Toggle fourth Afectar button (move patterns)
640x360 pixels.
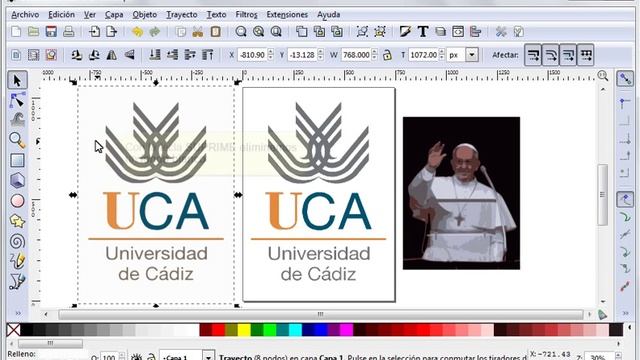click(x=586, y=55)
